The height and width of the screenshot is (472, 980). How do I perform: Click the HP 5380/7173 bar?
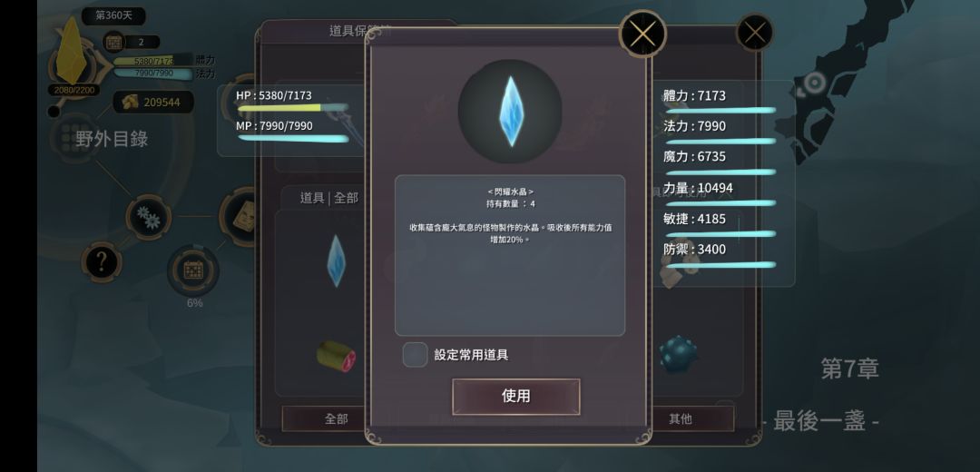click(x=292, y=107)
